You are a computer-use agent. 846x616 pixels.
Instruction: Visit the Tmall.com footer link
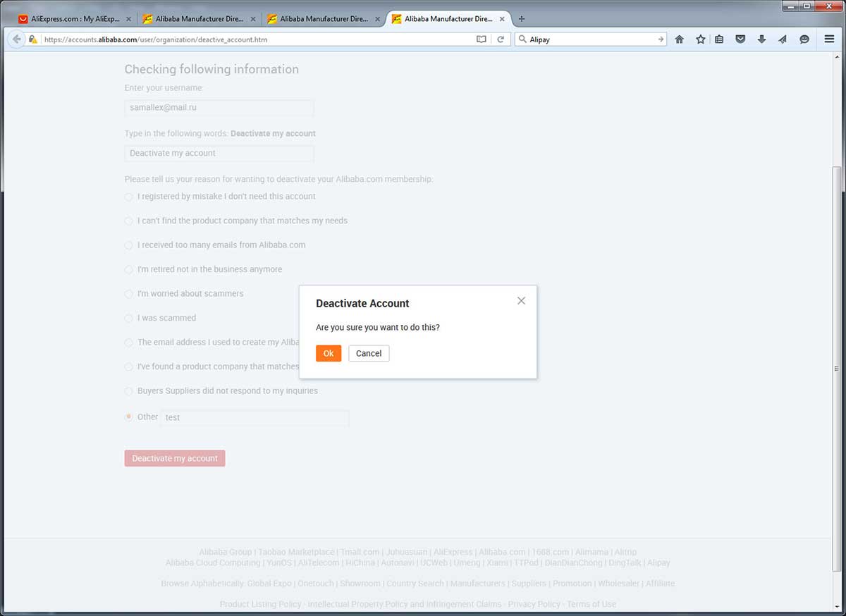(x=360, y=552)
